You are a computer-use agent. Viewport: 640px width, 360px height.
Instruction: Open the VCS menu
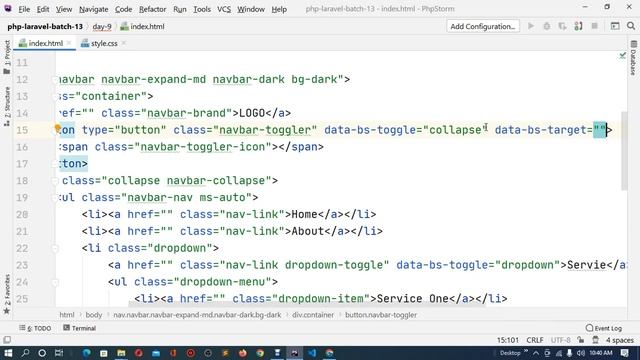pyautogui.click(x=224, y=9)
